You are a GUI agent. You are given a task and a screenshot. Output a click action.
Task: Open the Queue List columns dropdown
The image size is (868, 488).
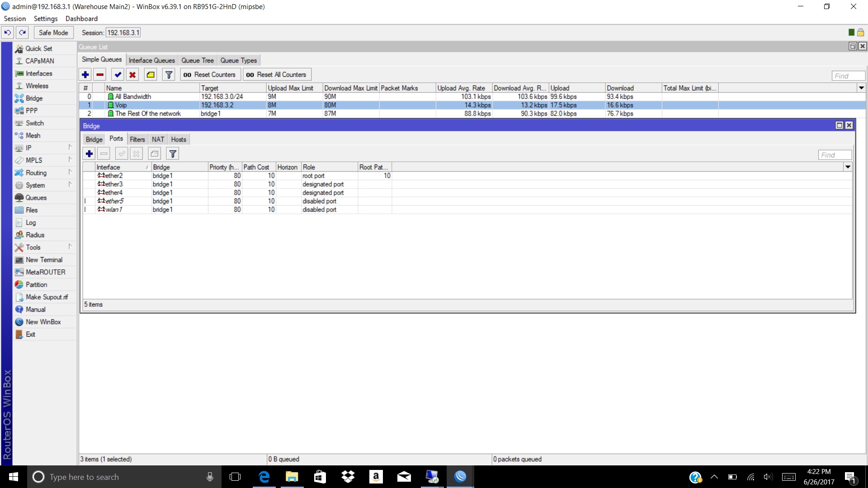coord(861,88)
